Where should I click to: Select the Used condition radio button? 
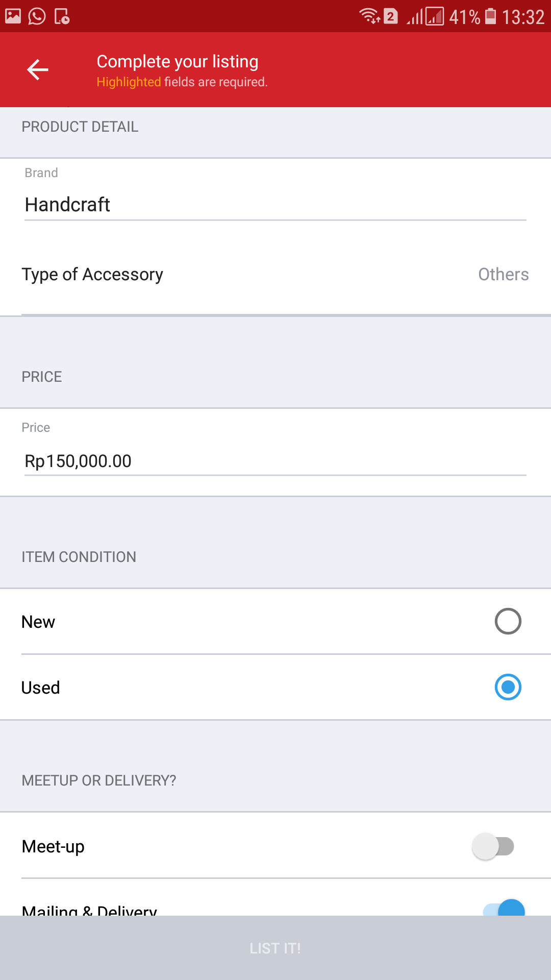pyautogui.click(x=508, y=687)
